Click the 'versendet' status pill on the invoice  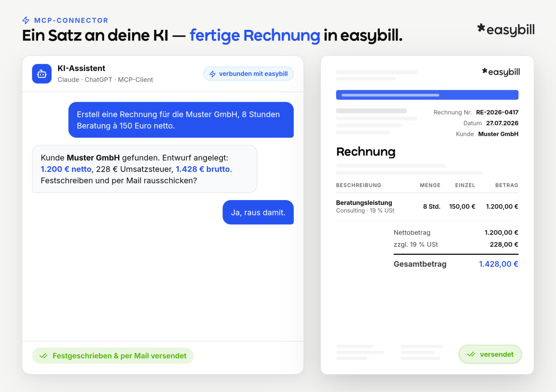point(490,354)
